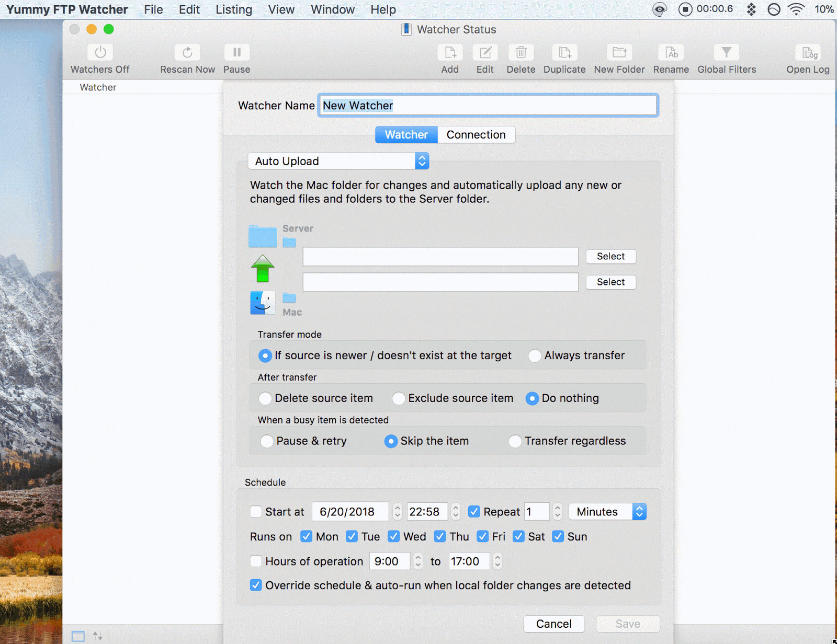Image resolution: width=837 pixels, height=644 pixels.
Task: Switch to the Connection tab
Action: [476, 135]
